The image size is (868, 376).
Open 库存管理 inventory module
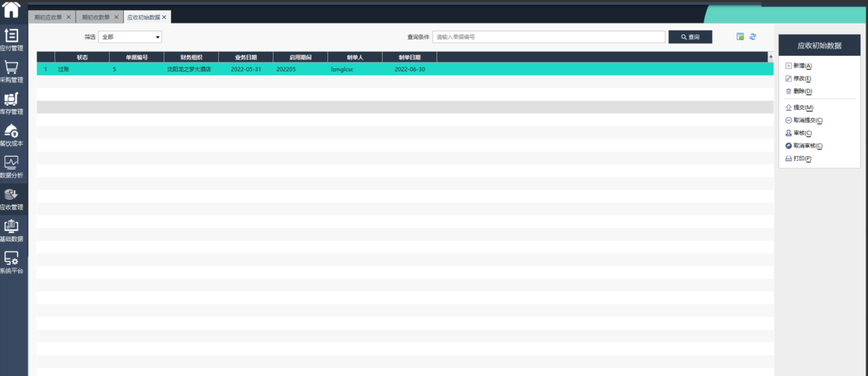(12, 103)
